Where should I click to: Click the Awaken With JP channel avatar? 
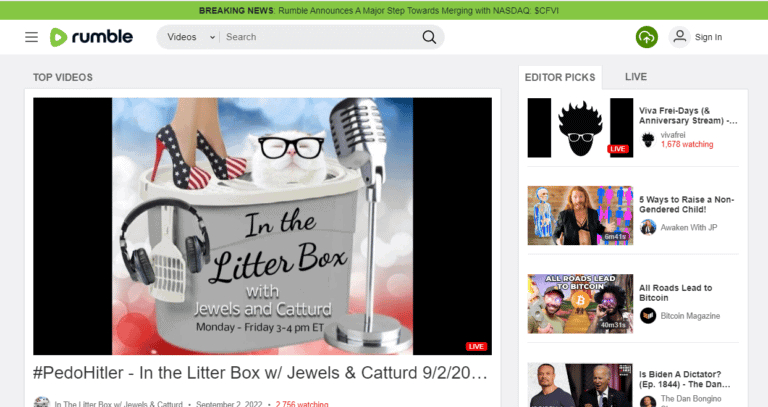click(648, 227)
